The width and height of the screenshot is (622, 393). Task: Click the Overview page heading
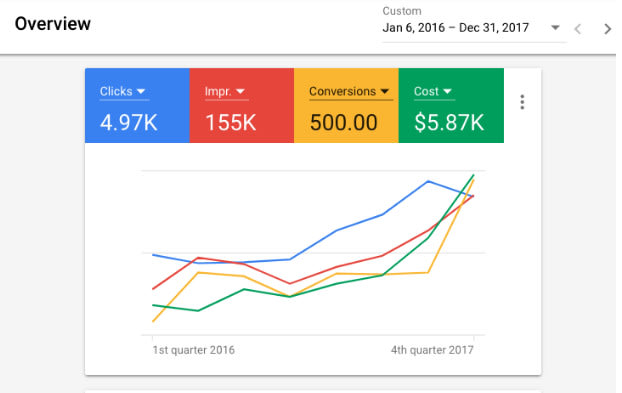53,24
